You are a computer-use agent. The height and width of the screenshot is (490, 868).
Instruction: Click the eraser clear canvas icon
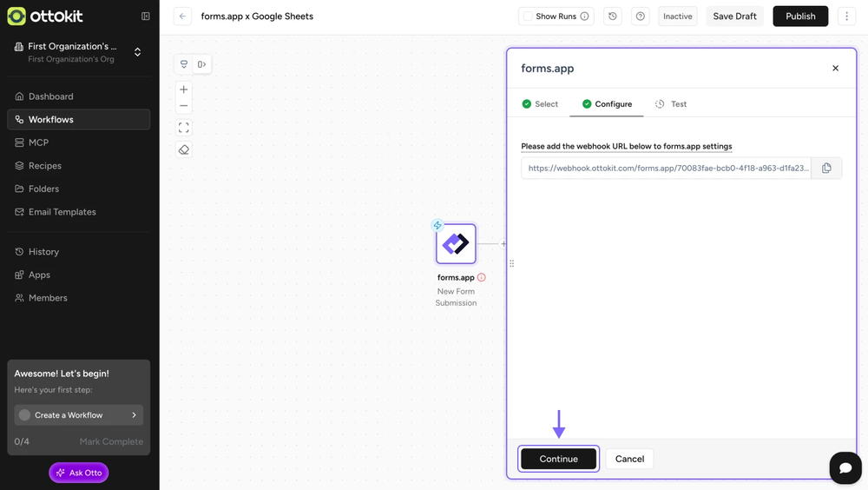coord(184,149)
